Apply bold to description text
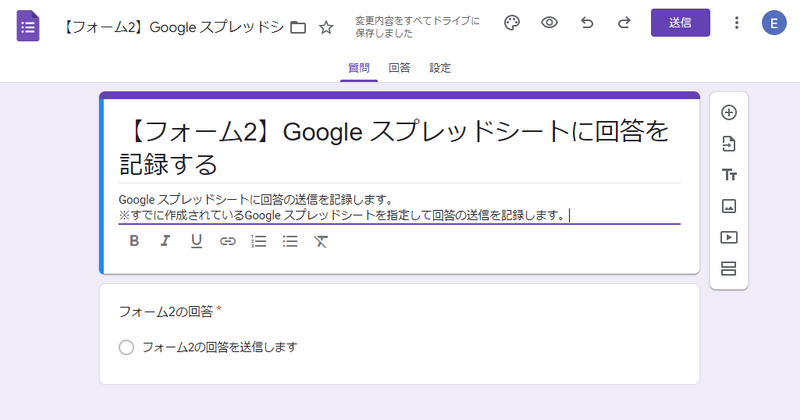This screenshot has width=800, height=420. 134,241
